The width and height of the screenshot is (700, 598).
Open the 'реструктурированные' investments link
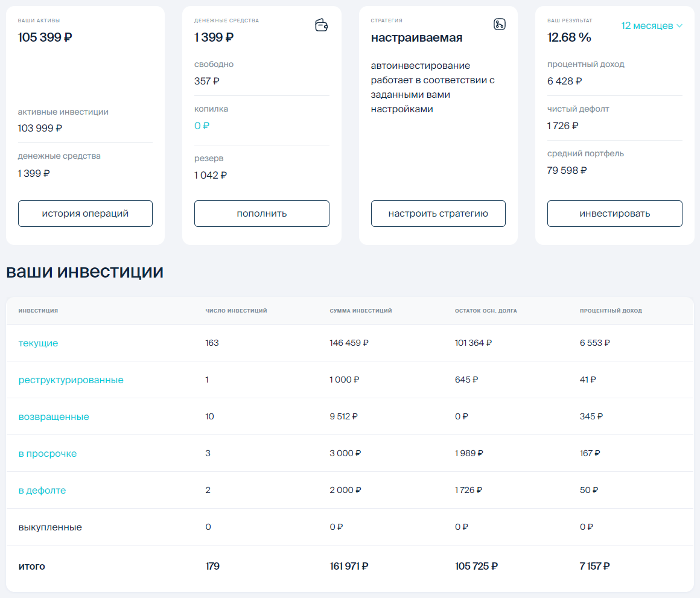point(70,380)
